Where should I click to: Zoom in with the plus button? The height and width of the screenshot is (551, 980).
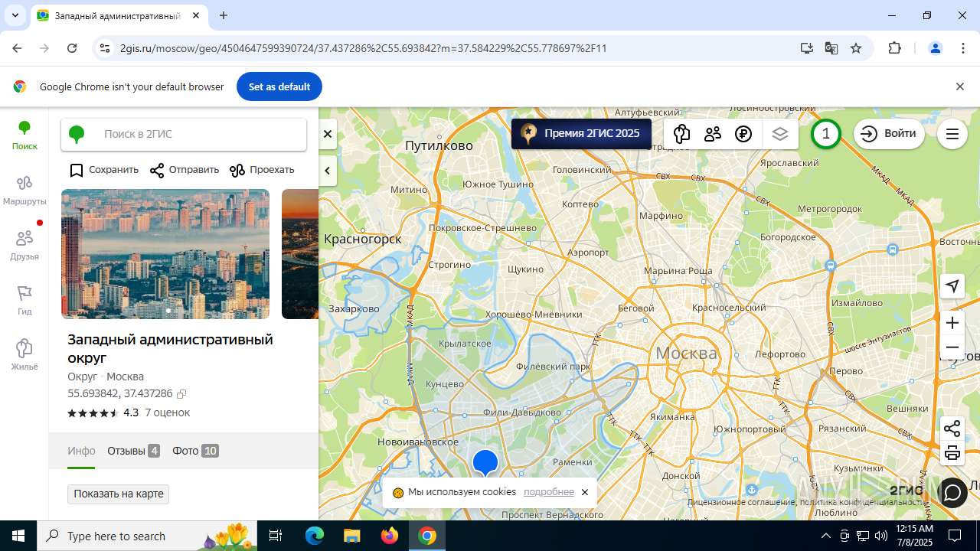pos(952,322)
